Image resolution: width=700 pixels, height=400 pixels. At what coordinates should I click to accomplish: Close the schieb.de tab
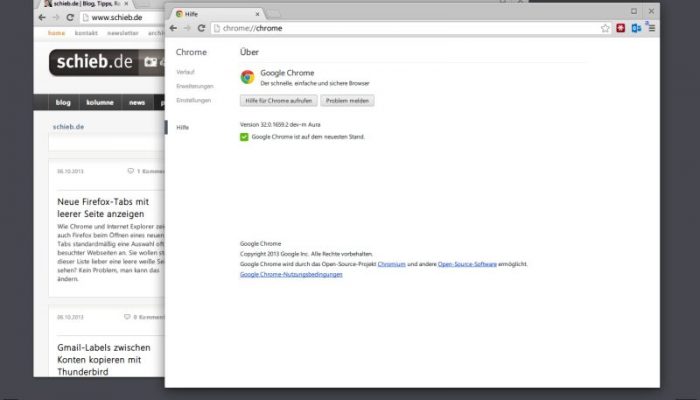click(x=126, y=4)
